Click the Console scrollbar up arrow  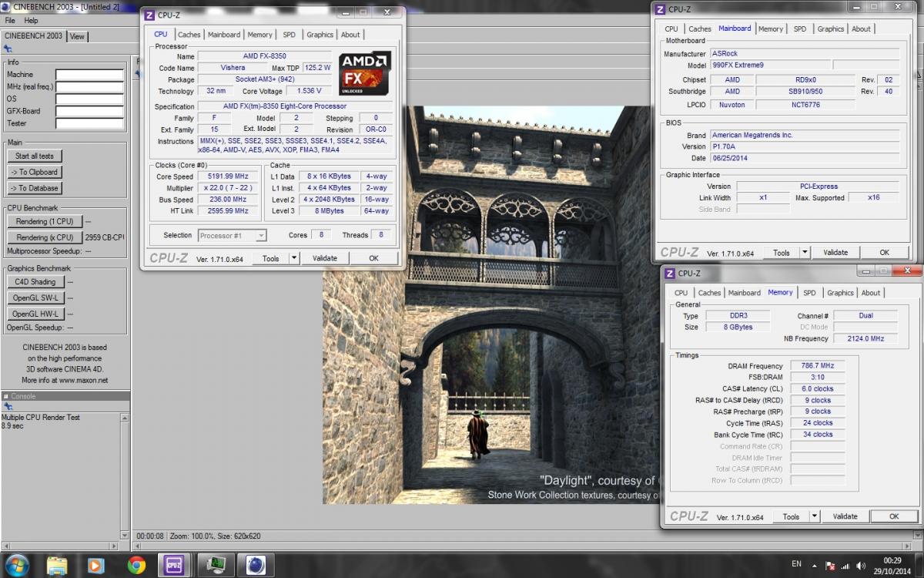pyautogui.click(x=126, y=417)
